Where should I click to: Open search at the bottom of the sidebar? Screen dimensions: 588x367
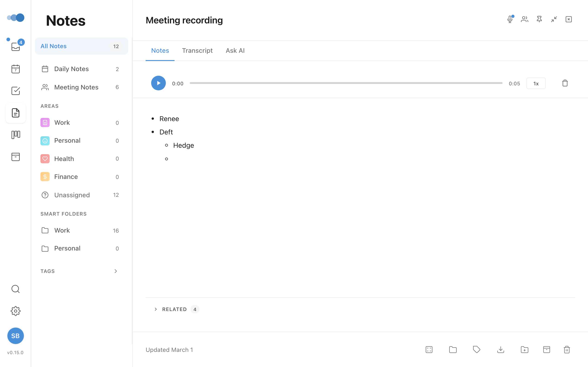click(15, 289)
